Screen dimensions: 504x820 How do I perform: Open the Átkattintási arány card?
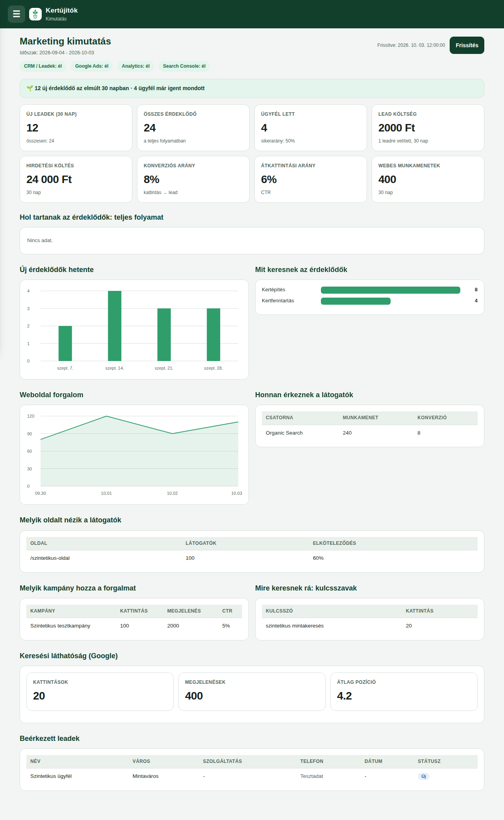(311, 179)
